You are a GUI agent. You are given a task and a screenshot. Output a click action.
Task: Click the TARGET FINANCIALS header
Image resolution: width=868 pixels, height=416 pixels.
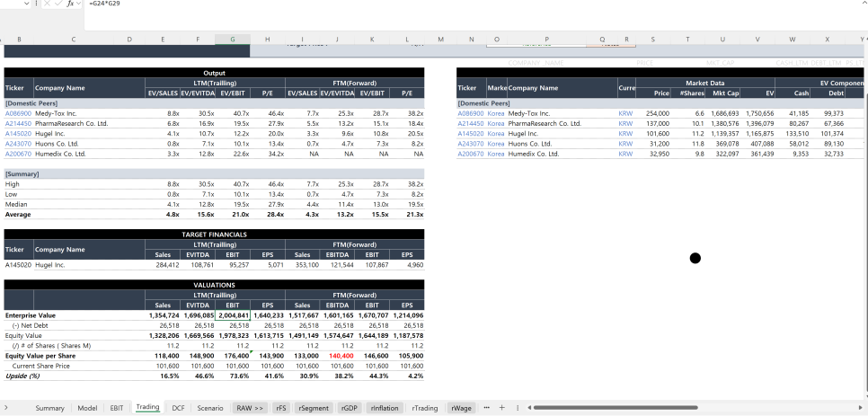214,235
